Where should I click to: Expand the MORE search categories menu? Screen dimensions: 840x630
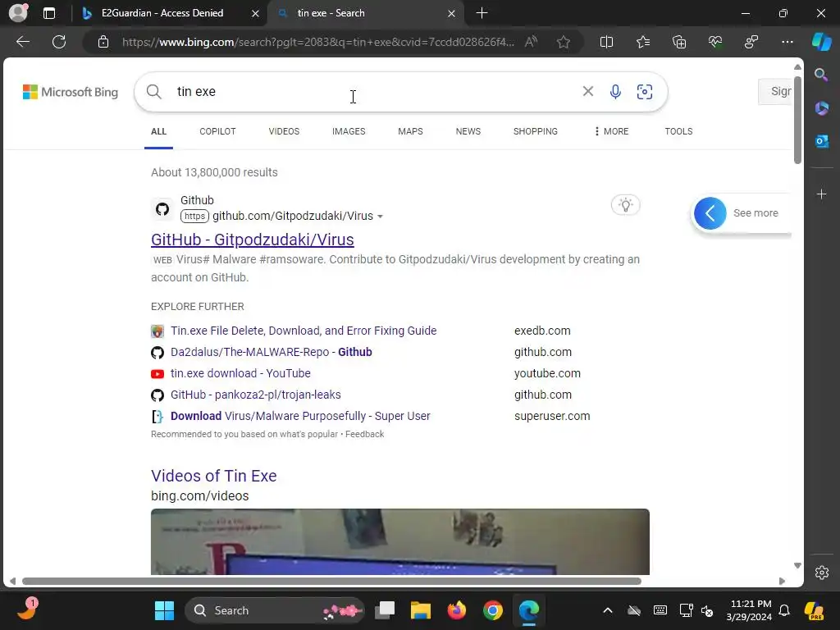[x=611, y=131]
